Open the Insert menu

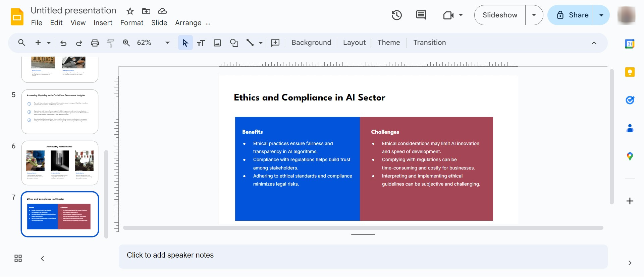103,23
